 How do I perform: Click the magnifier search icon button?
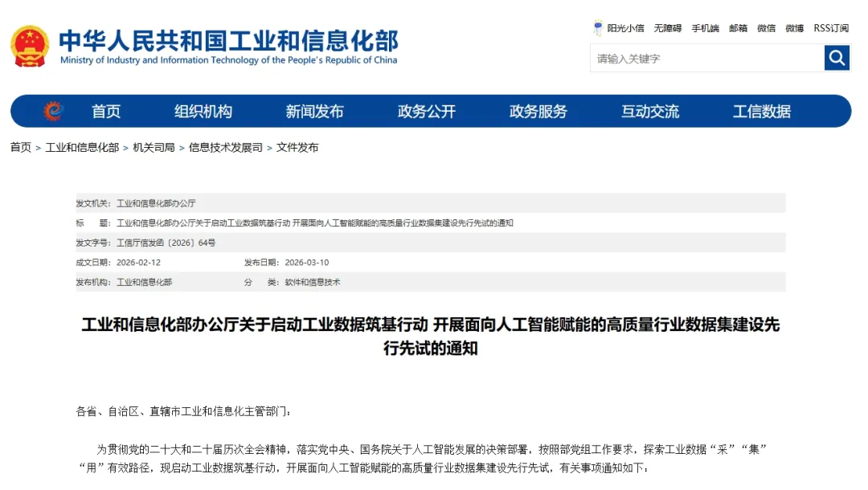click(x=837, y=58)
